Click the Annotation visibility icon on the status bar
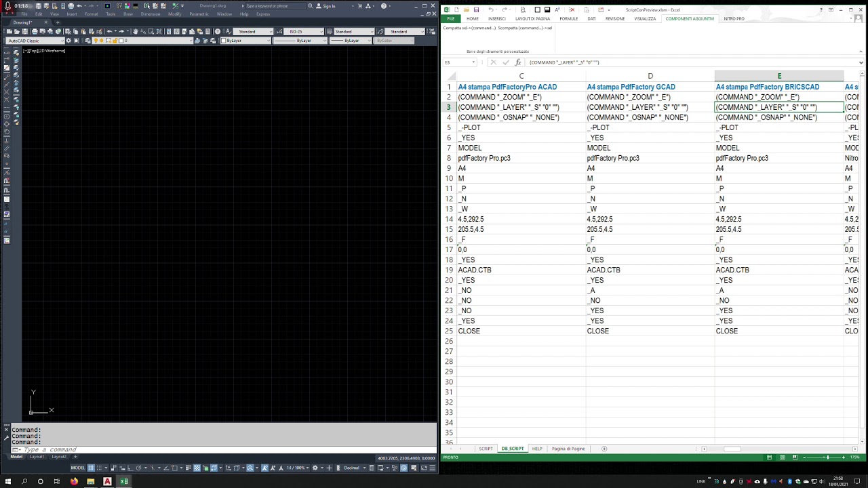 pos(264,468)
